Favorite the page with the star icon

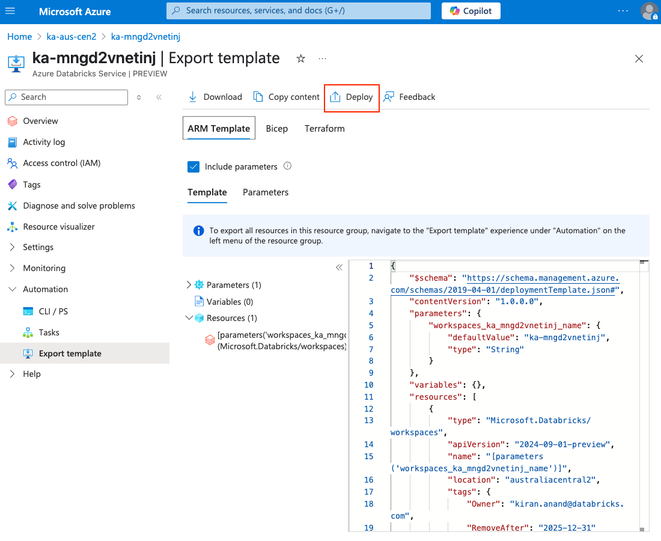[x=301, y=59]
